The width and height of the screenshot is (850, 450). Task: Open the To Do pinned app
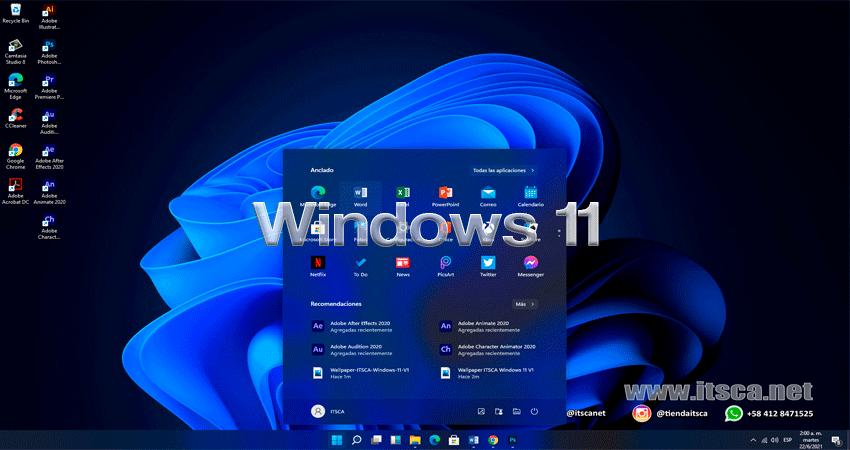point(361,264)
